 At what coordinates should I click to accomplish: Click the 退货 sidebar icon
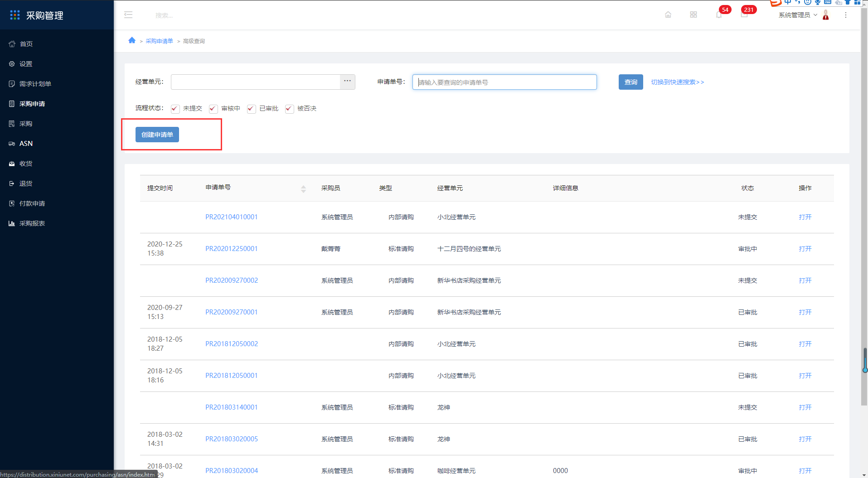[12, 183]
